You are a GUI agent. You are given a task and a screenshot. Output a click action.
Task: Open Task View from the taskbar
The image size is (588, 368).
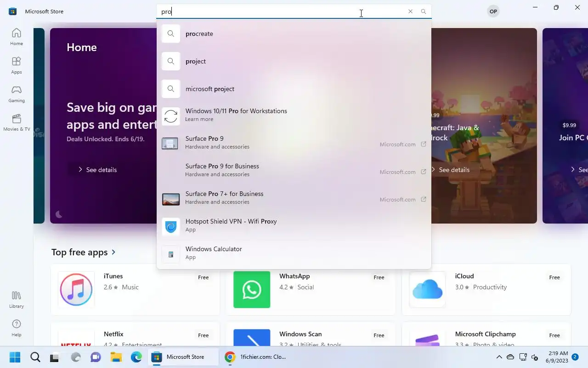point(55,357)
